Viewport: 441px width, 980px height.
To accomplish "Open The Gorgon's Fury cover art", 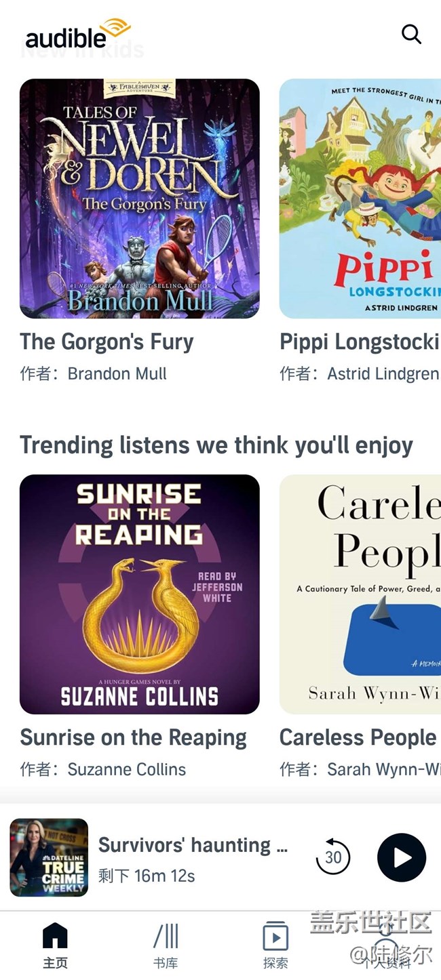I will (140, 199).
